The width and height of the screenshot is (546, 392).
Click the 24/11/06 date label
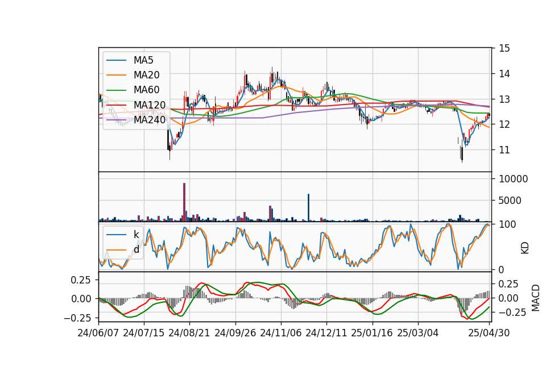[x=281, y=333]
